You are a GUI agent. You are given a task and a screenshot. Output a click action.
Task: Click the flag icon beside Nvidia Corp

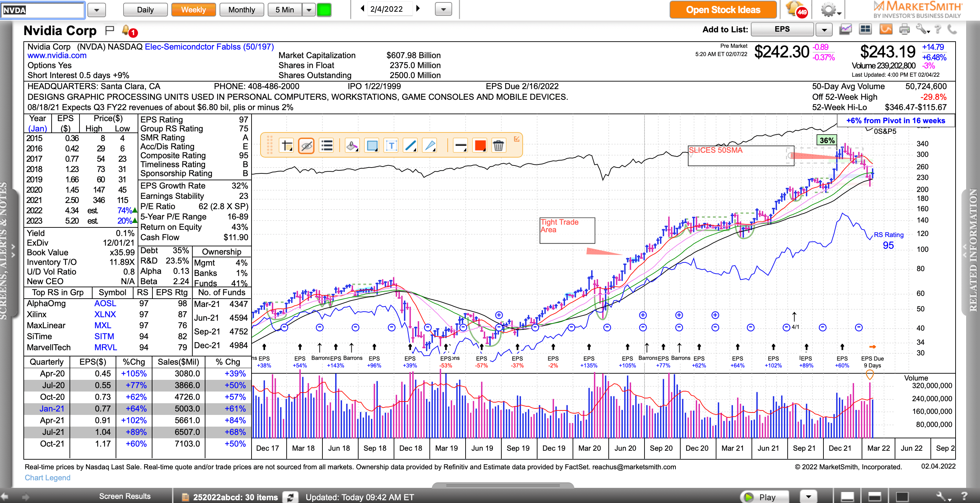point(109,30)
